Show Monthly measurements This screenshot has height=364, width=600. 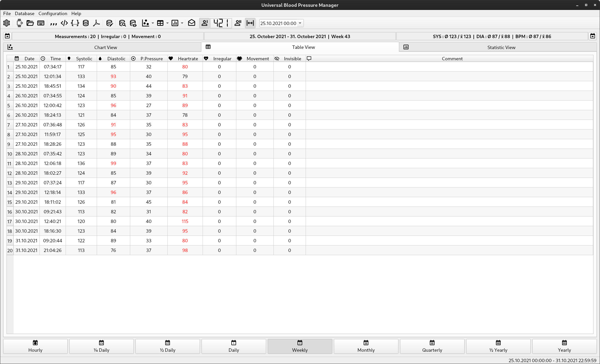[x=366, y=346]
